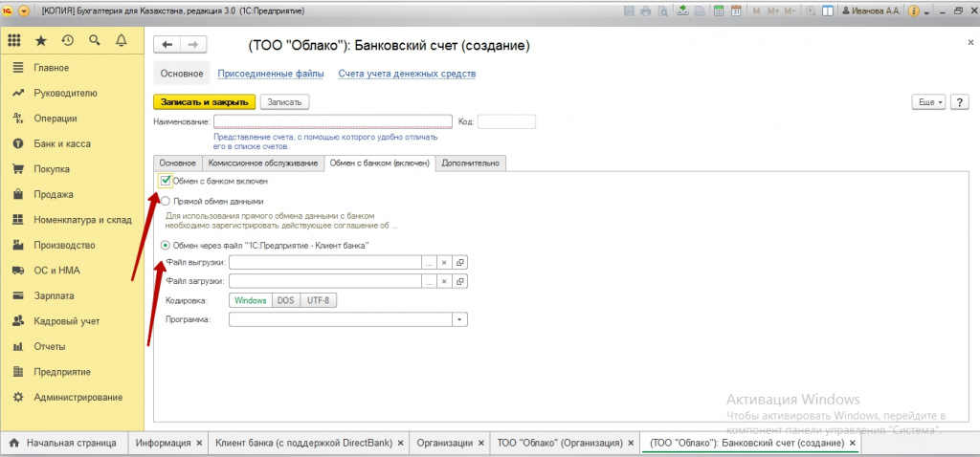Switch to Основное inner tab
The image size is (980, 457).
177,163
